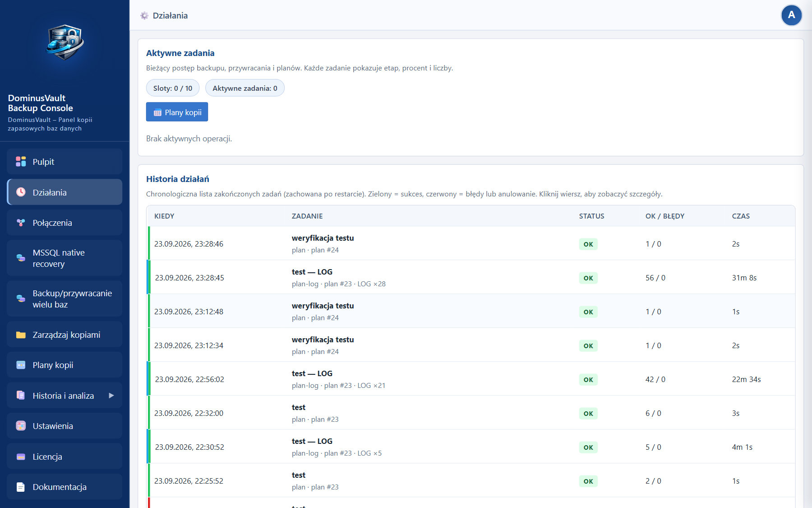Click the Pulpit dashboard icon
This screenshot has height=508, width=812.
[x=21, y=162]
